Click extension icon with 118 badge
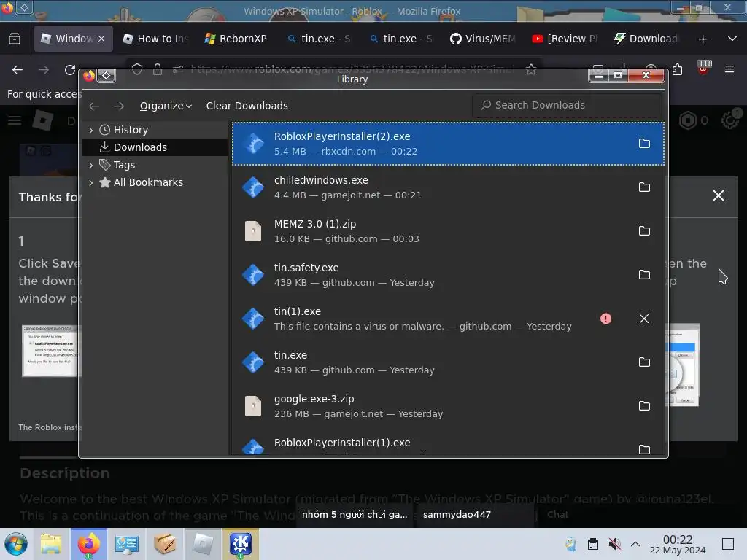747x560 pixels. [x=704, y=68]
